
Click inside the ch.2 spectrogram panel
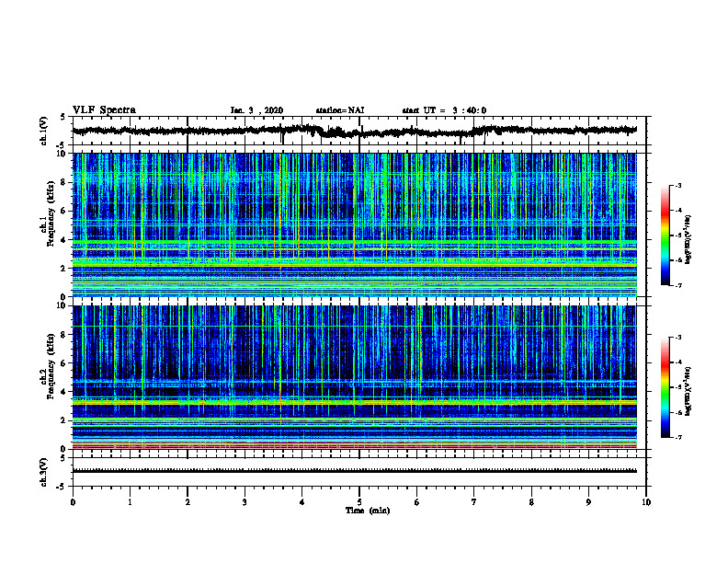[354, 377]
